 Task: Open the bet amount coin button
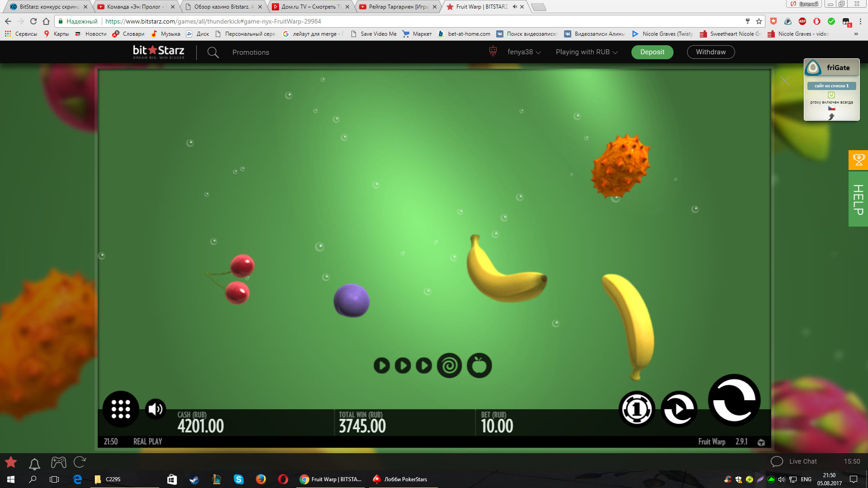[636, 409]
